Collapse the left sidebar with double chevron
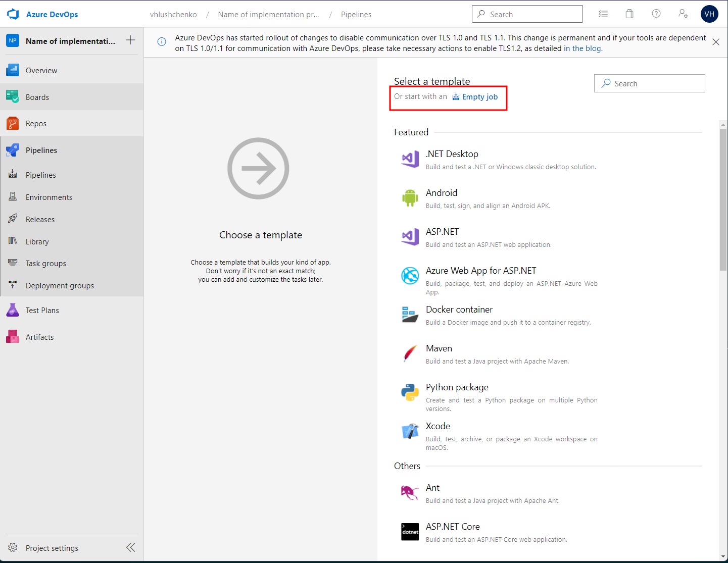The height and width of the screenshot is (563, 728). point(131,547)
